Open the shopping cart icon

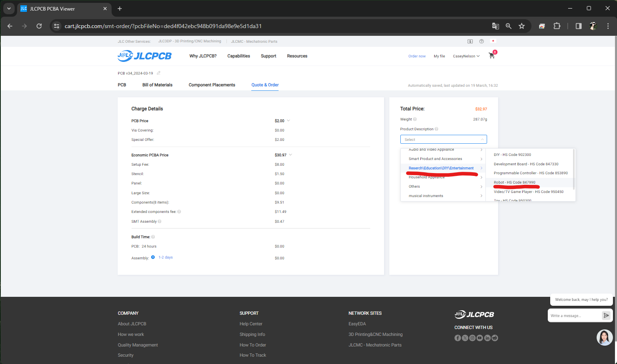coord(492,56)
